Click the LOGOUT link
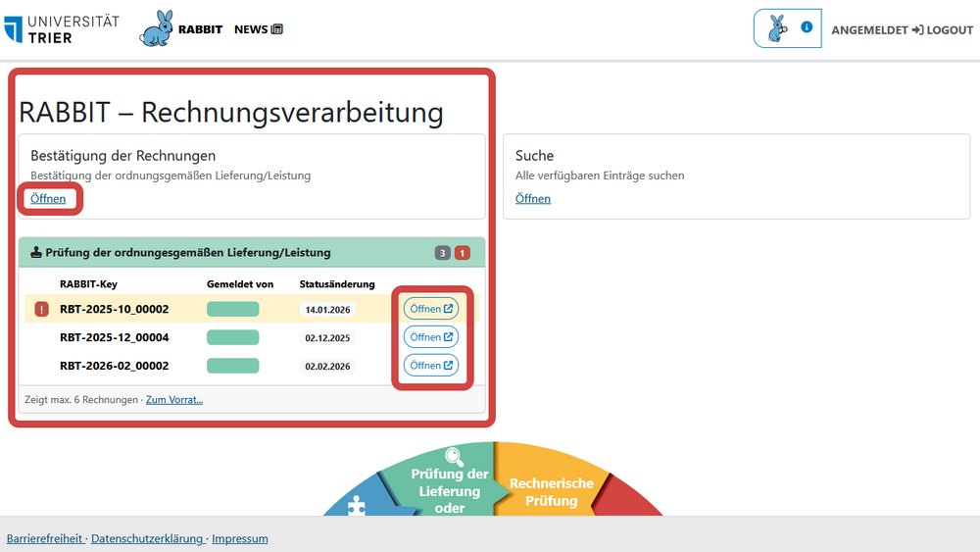Viewport: 980px width, 552px height. (x=943, y=30)
